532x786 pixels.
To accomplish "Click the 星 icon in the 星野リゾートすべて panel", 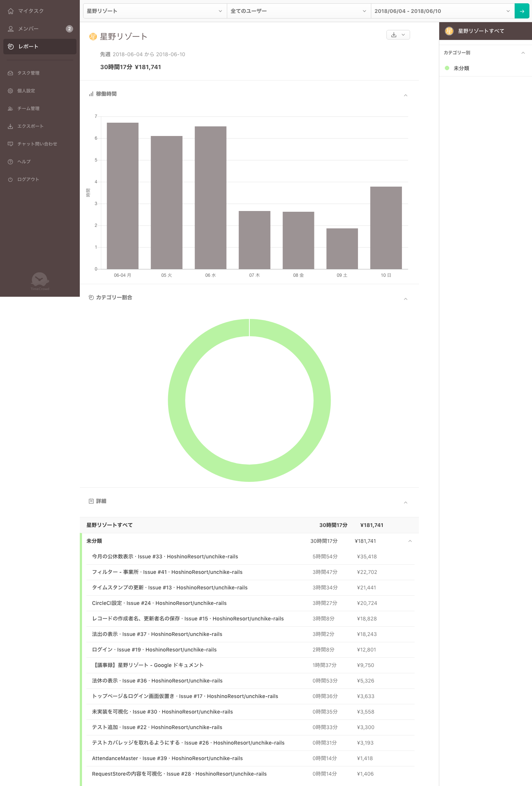I will (449, 31).
